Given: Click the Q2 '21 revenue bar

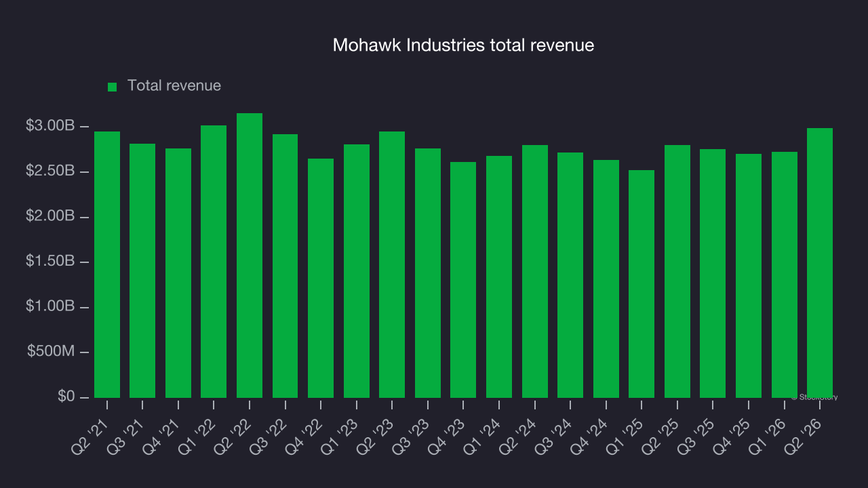Looking at the screenshot, I should pyautogui.click(x=107, y=264).
